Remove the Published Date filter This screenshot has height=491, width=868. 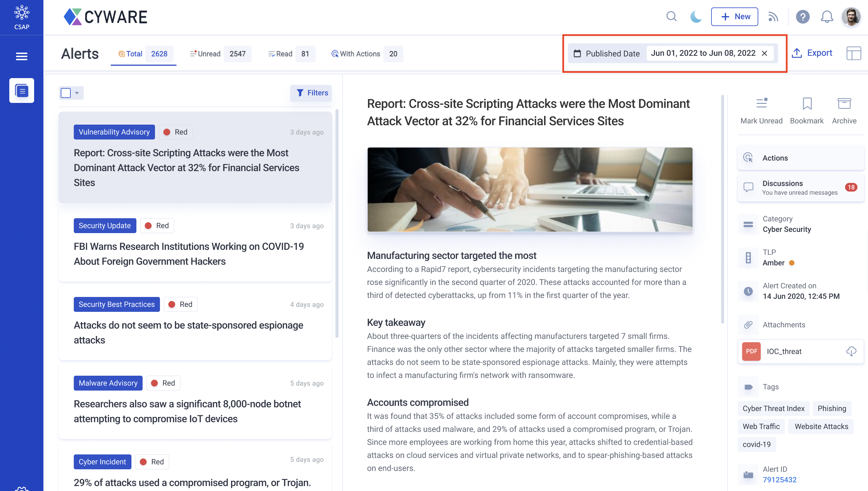(764, 53)
